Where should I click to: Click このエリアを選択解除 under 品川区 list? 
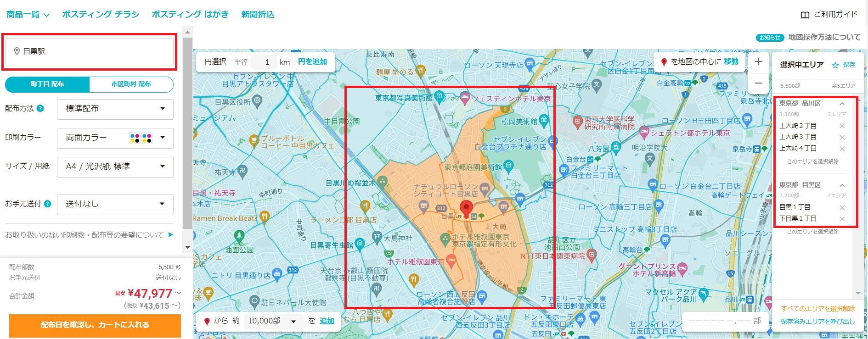click(x=813, y=161)
